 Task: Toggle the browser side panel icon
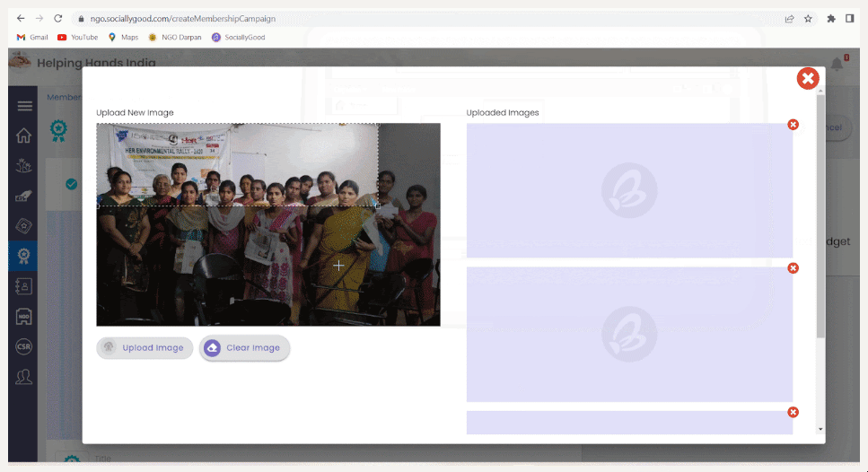point(850,18)
